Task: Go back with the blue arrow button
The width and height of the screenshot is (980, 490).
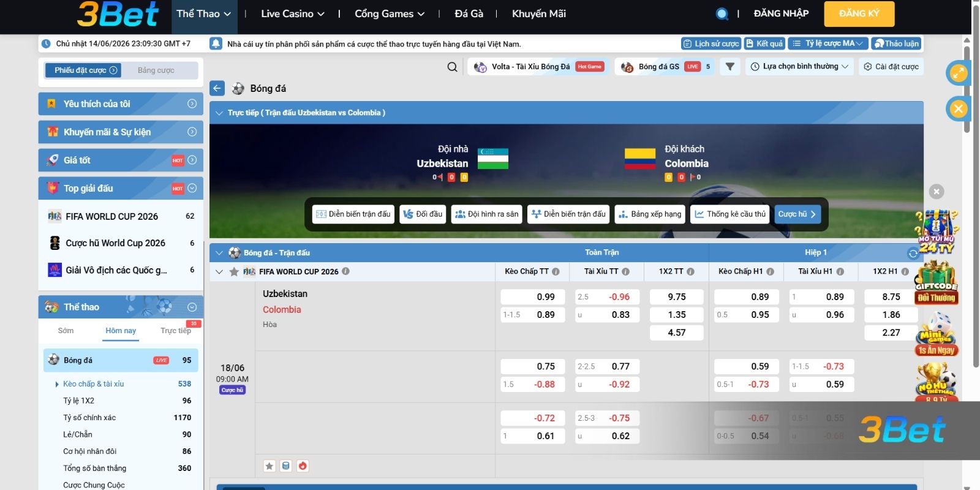Action: click(217, 88)
